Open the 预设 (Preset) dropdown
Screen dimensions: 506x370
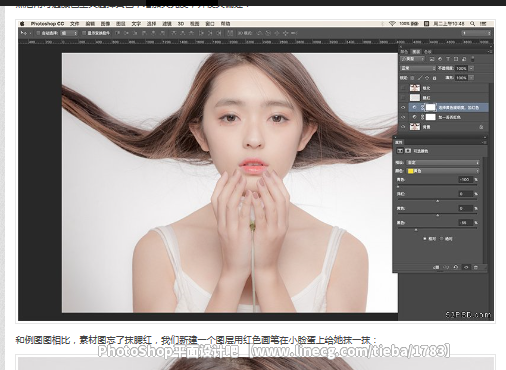click(443, 162)
